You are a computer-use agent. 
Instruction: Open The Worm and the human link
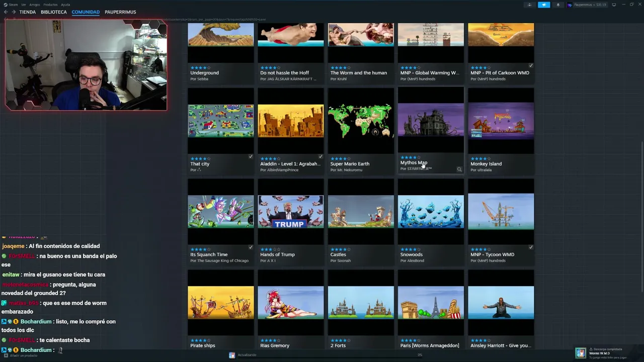359,73
